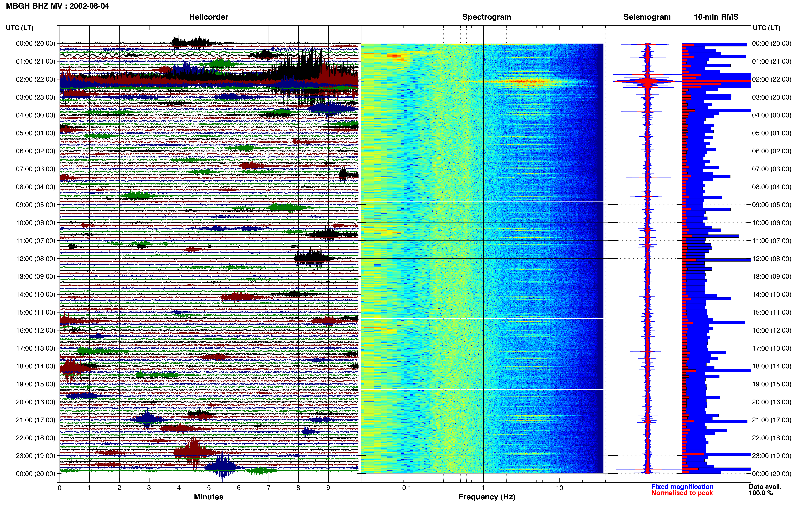The height and width of the screenshot is (508, 812).
Task: Click the 'Helicorder' panel heading
Action: (209, 17)
